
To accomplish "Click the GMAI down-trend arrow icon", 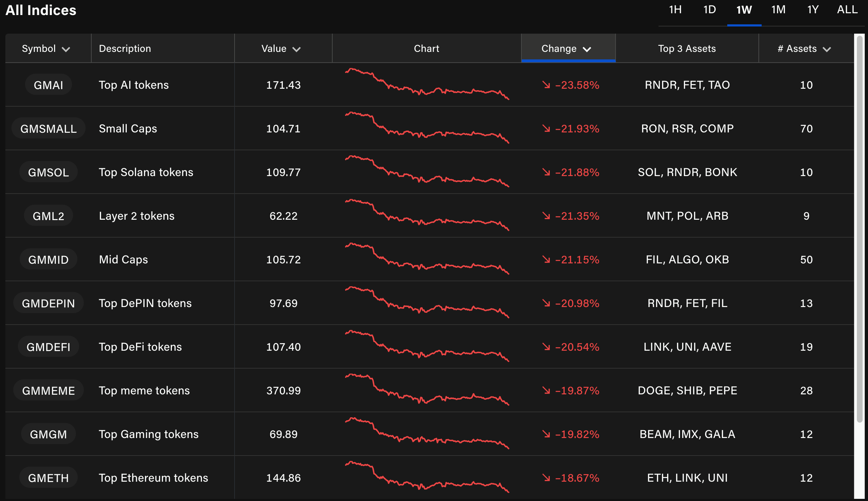I will point(546,85).
